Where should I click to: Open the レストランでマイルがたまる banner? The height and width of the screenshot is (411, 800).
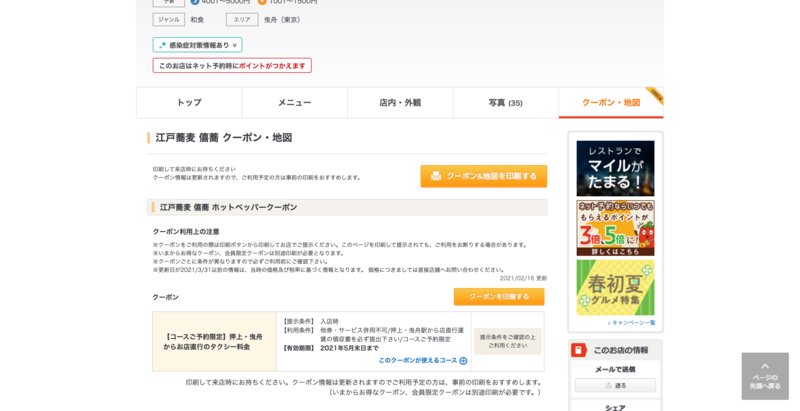615,168
